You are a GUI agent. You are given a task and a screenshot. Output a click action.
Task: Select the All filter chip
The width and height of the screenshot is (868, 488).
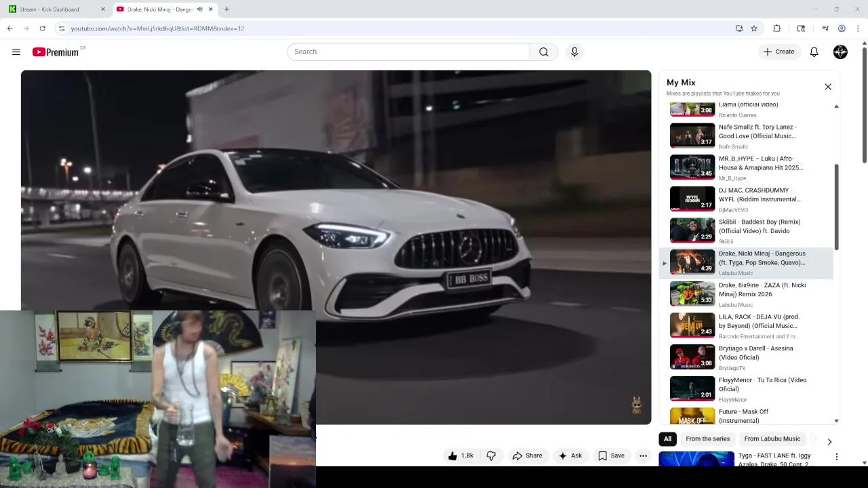tap(667, 439)
